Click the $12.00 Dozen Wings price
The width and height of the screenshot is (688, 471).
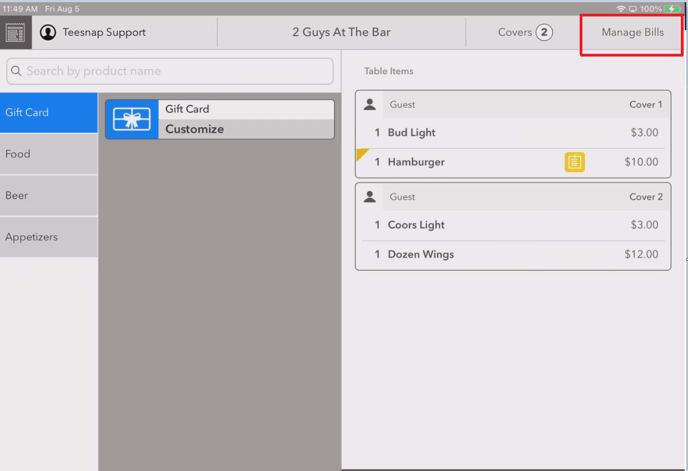(x=641, y=254)
